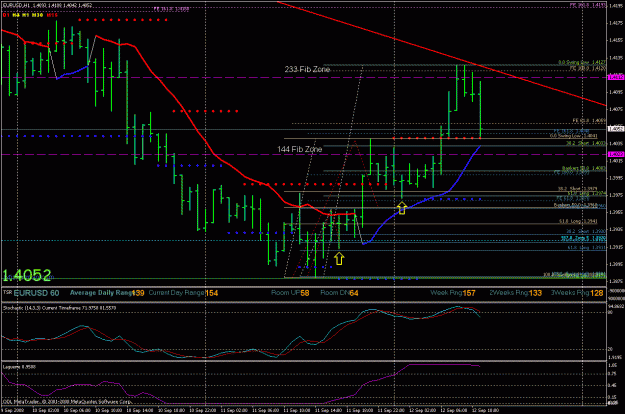The image size is (625, 414).
Task: Click the Current Day Range value 154
Action: pyautogui.click(x=211, y=293)
